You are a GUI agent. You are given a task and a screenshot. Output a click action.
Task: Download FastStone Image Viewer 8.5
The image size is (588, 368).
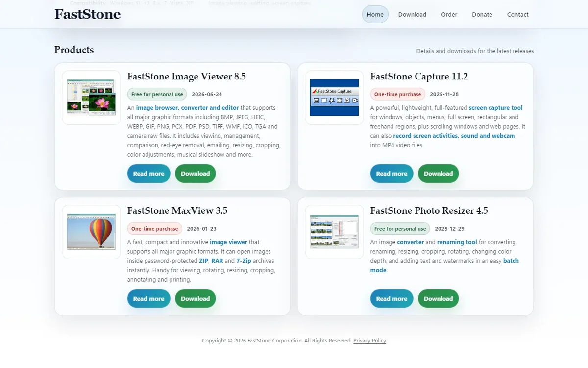point(196,174)
